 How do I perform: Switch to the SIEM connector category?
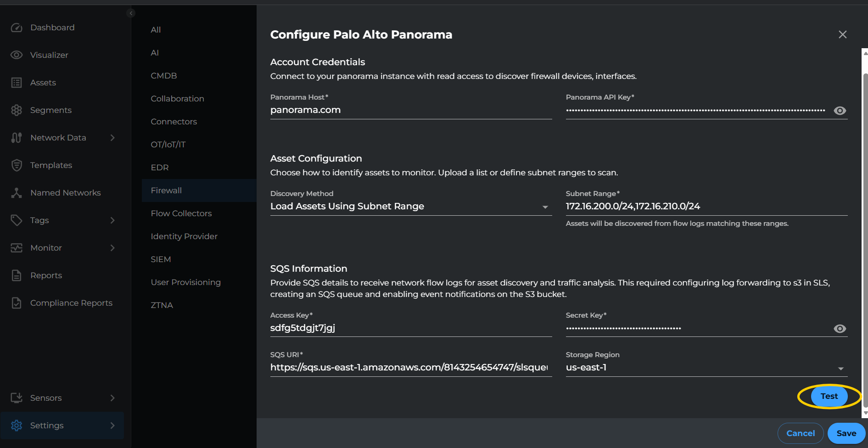point(161,259)
